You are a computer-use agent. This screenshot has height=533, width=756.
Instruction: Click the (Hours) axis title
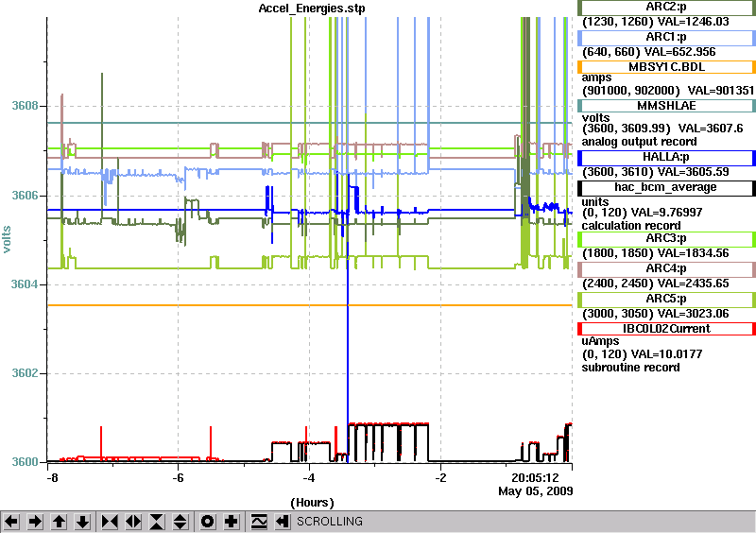(x=313, y=503)
